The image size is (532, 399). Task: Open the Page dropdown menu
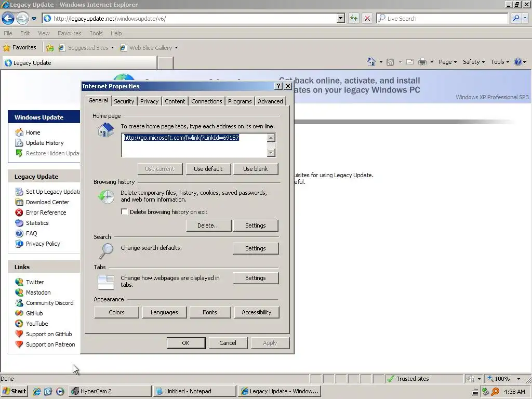447,62
